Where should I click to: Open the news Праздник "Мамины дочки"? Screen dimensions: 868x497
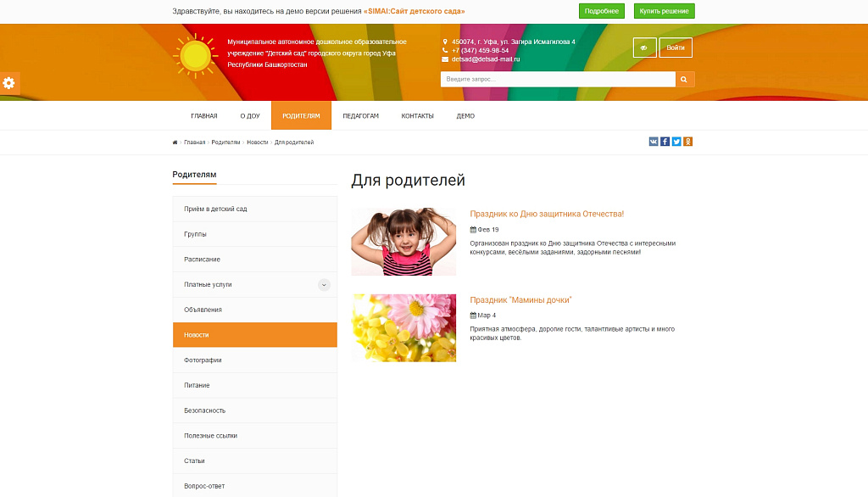coord(521,299)
